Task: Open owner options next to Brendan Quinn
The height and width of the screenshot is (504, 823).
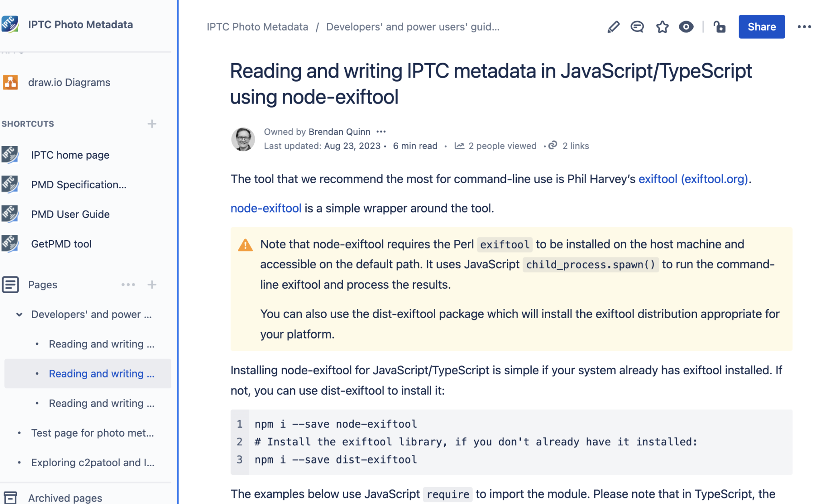Action: coord(381,131)
